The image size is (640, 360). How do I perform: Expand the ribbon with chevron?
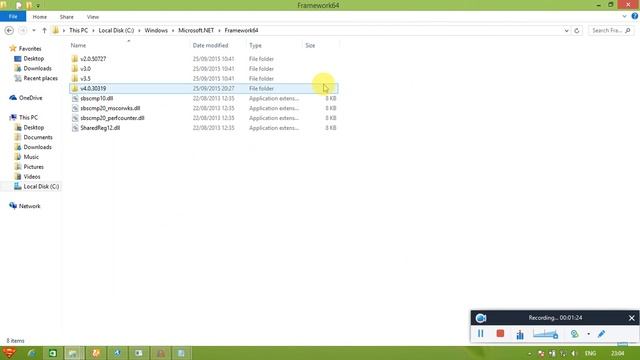[x=624, y=17]
